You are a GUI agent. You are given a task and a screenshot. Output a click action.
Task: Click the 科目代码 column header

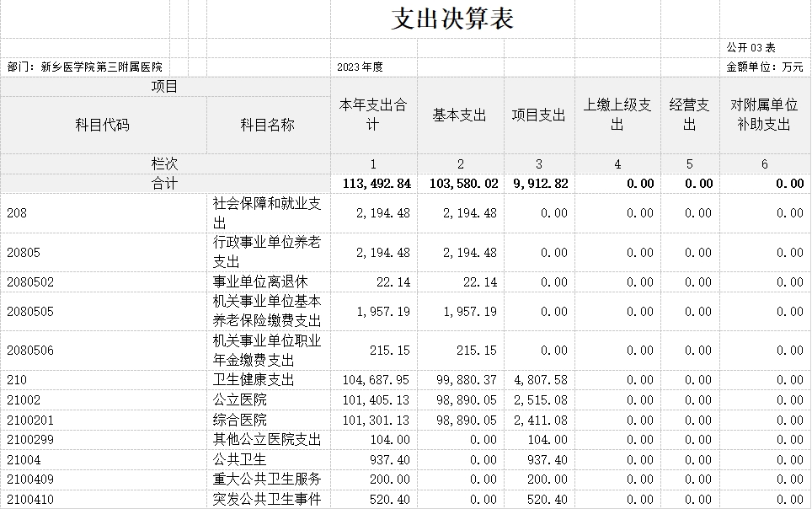tap(103, 125)
